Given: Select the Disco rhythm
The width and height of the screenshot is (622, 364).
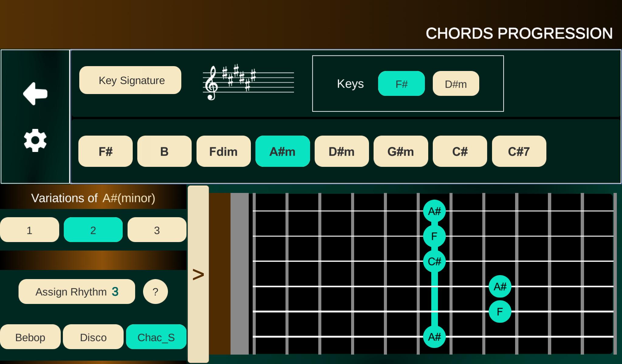Looking at the screenshot, I should tap(93, 337).
